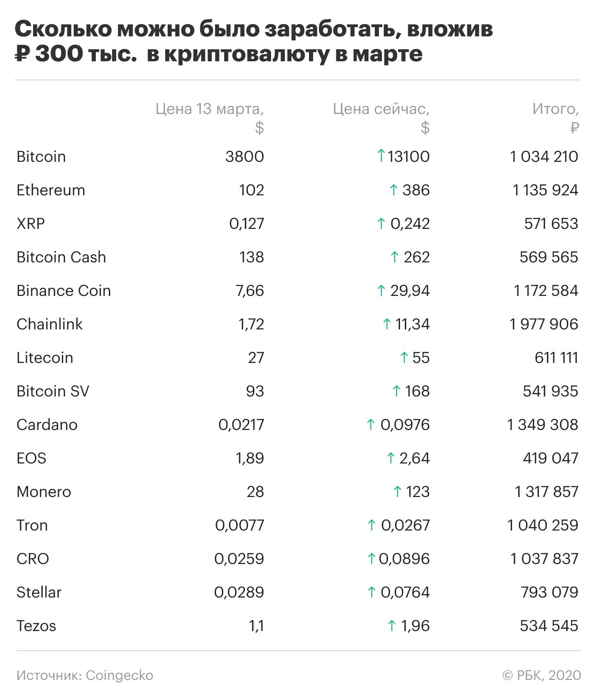Select the "Цена сейчас, $" column header
The height and width of the screenshot is (700, 594).
381,118
